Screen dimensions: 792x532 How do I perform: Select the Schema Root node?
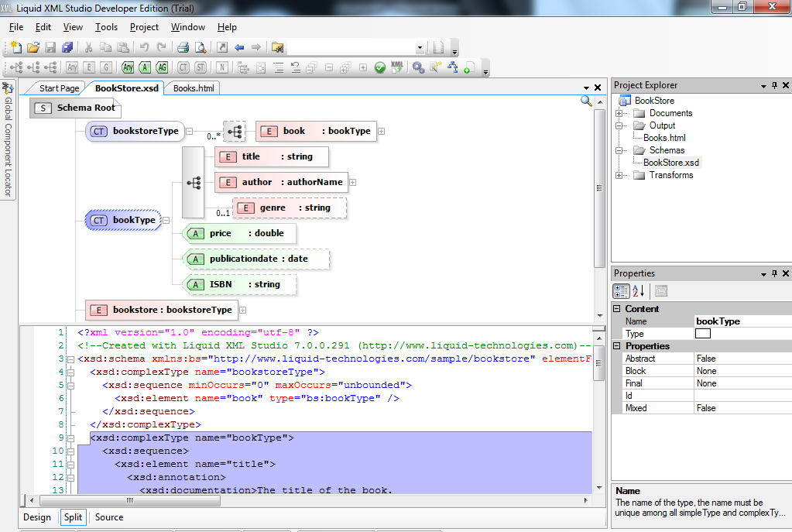[x=75, y=108]
